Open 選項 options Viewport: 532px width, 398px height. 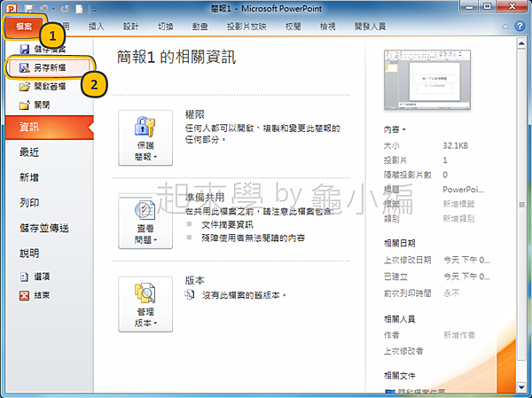point(35,277)
